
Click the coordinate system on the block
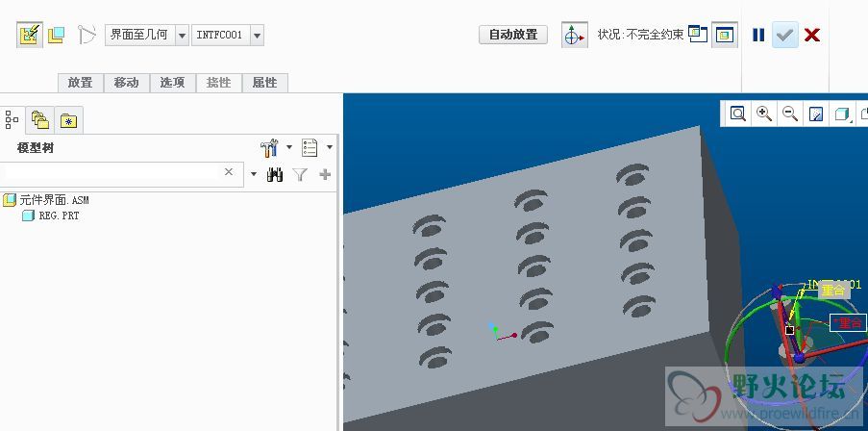pyautogui.click(x=501, y=331)
